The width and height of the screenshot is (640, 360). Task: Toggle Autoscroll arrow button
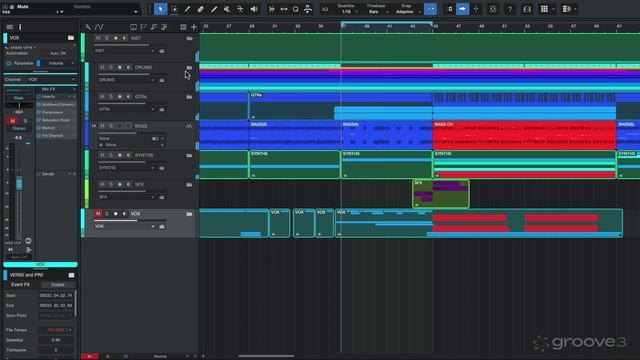click(x=462, y=9)
